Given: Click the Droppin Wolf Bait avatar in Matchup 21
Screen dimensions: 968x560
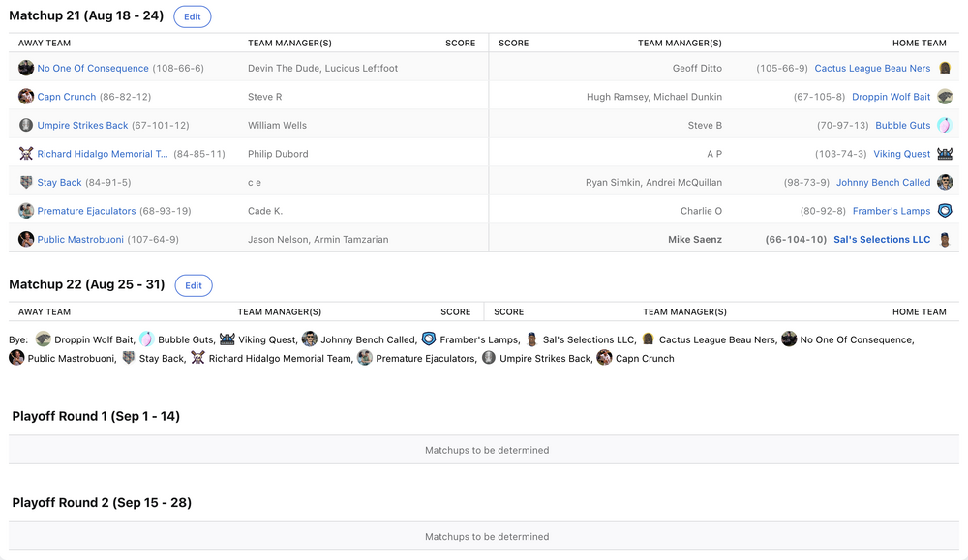Looking at the screenshot, I should point(945,97).
